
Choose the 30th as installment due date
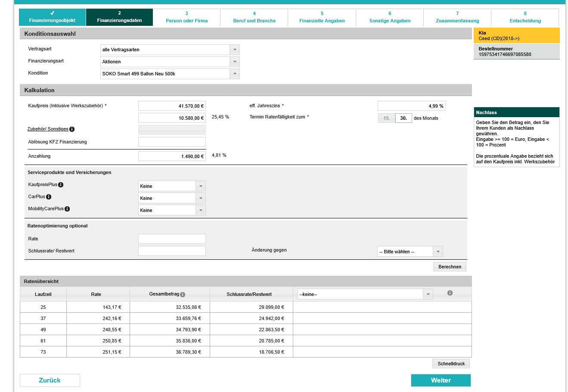(x=403, y=118)
